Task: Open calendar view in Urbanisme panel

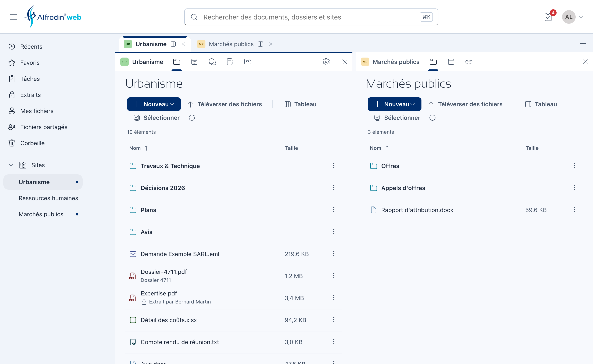Action: (x=194, y=62)
